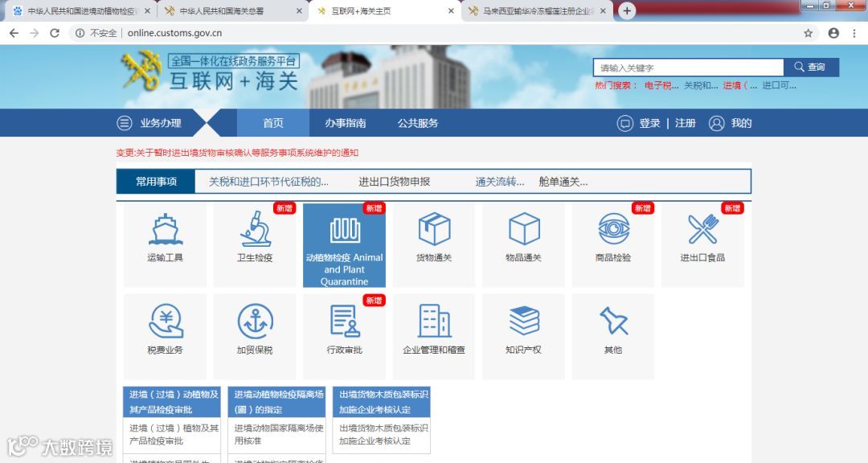Image resolution: width=868 pixels, height=463 pixels.
Task: Open 出境货物木质包装标识加施企业考核认定 blue heading
Action: 382,402
